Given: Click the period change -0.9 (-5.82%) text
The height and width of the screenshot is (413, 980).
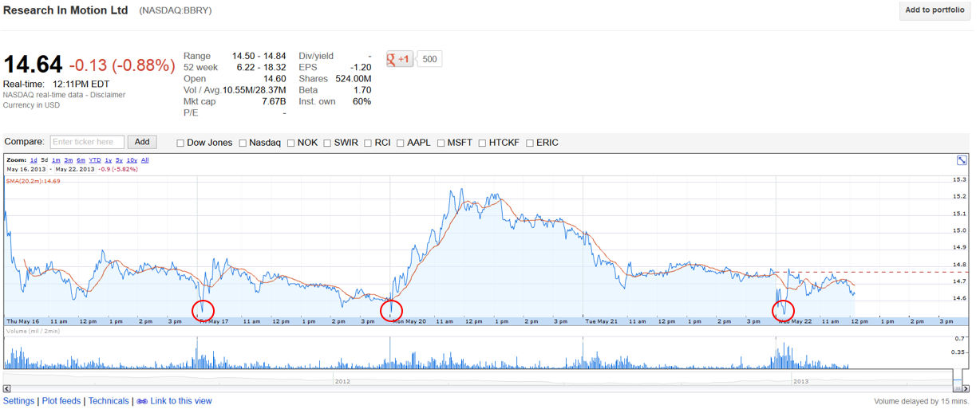Looking at the screenshot, I should (119, 169).
